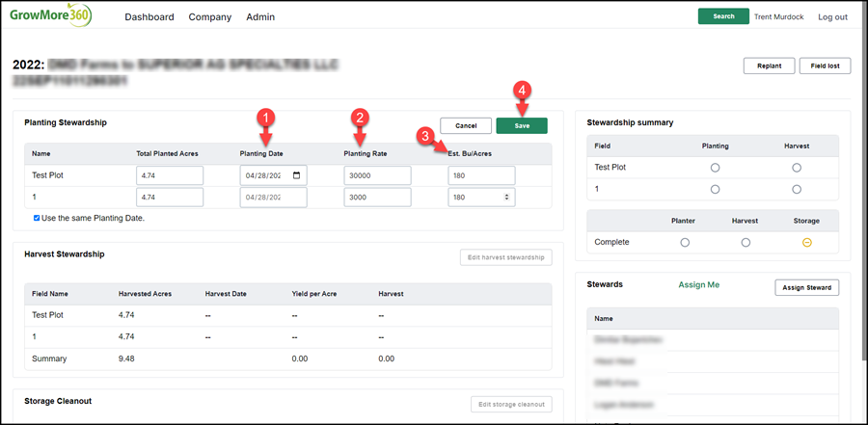The image size is (868, 425).
Task: Click the Storage complete orange status icon
Action: click(x=806, y=243)
